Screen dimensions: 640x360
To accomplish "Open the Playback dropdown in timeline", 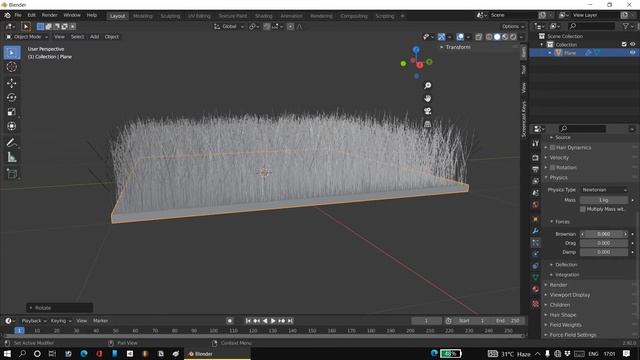I will click(x=33, y=321).
